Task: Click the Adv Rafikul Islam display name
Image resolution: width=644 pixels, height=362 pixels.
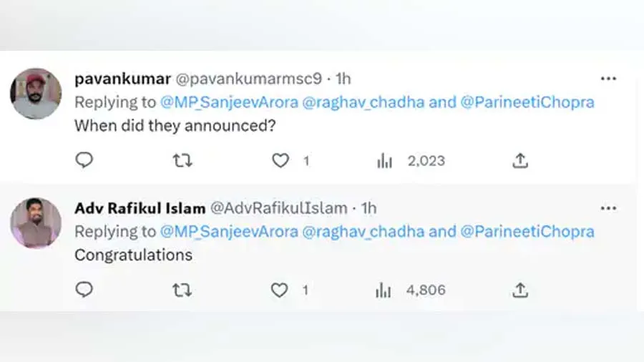Action: pos(139,207)
